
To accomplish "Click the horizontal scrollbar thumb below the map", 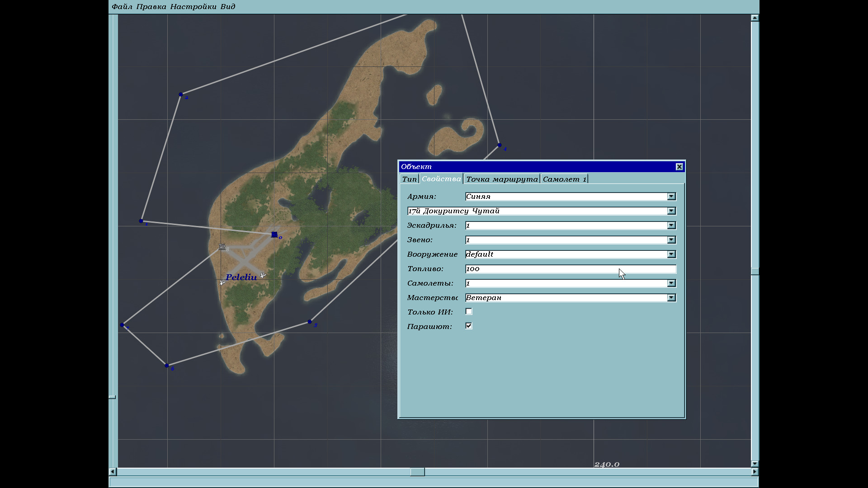I will coord(417,472).
